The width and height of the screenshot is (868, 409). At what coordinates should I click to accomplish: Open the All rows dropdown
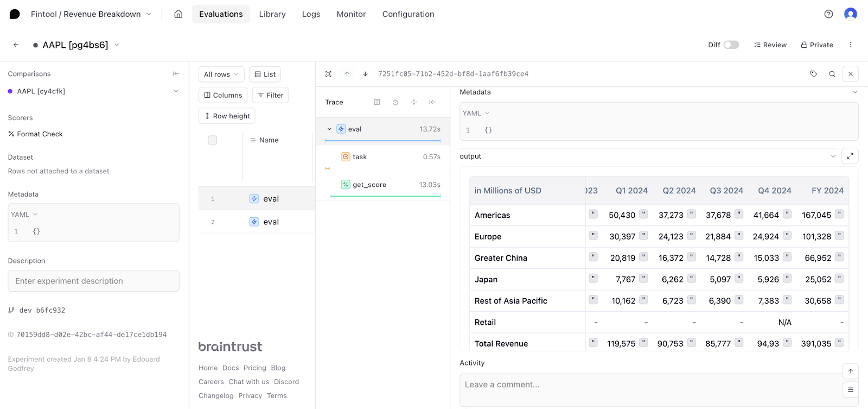221,74
